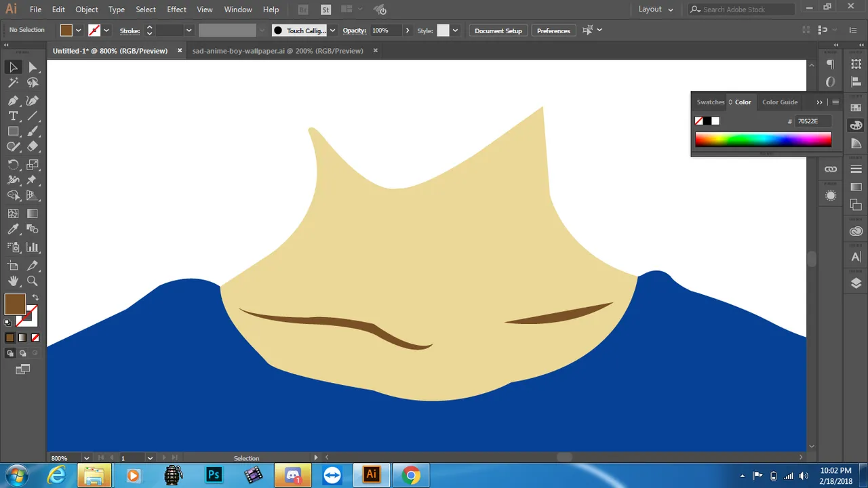
Task: Open the File menu
Action: [35, 9]
